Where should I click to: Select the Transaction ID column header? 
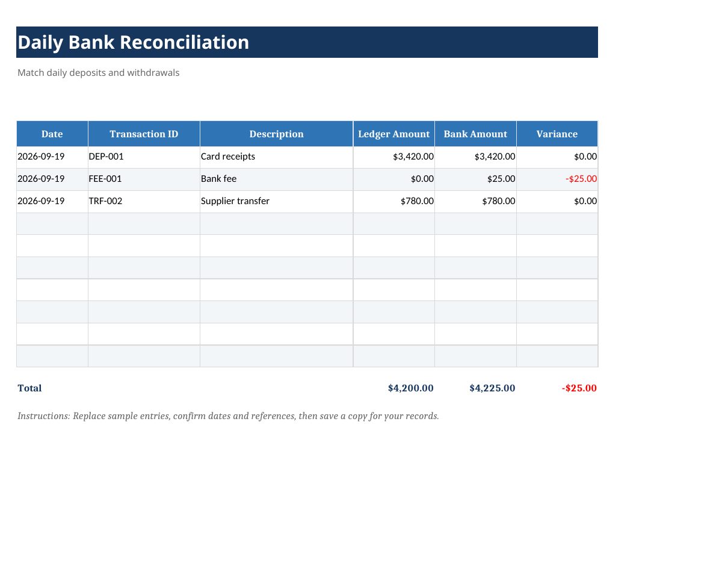pos(144,134)
